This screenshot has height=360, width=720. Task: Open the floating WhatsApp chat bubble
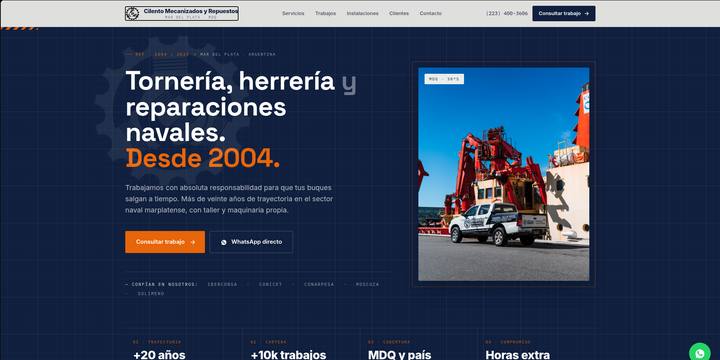pyautogui.click(x=700, y=353)
